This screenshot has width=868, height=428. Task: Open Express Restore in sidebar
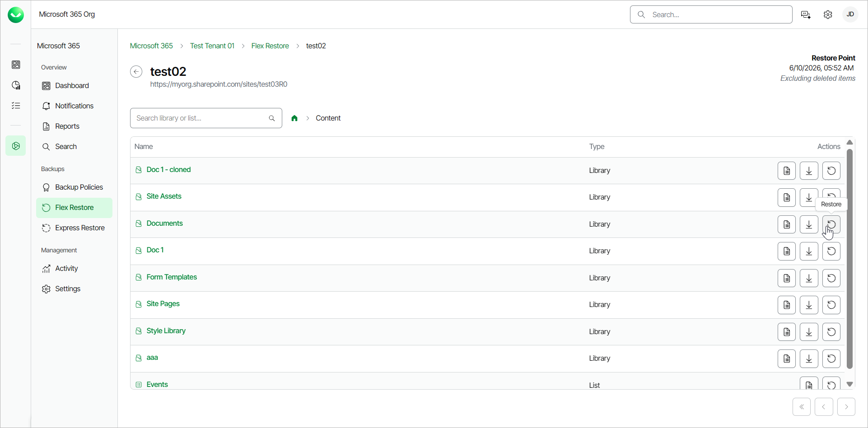[74, 228]
